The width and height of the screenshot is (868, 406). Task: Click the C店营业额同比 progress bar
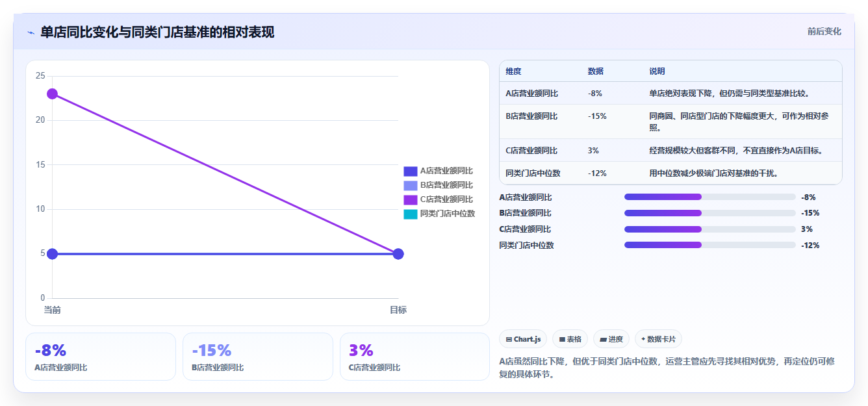pos(709,229)
